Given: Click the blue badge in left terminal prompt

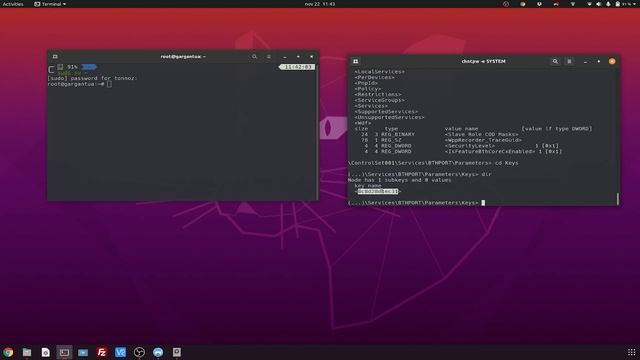Looking at the screenshot, I should pos(89,67).
